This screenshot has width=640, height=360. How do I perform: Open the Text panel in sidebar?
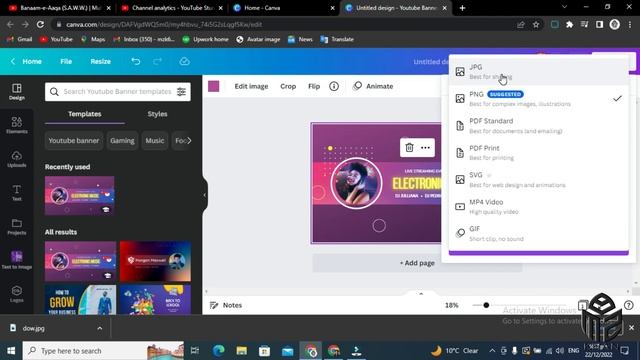(17, 193)
